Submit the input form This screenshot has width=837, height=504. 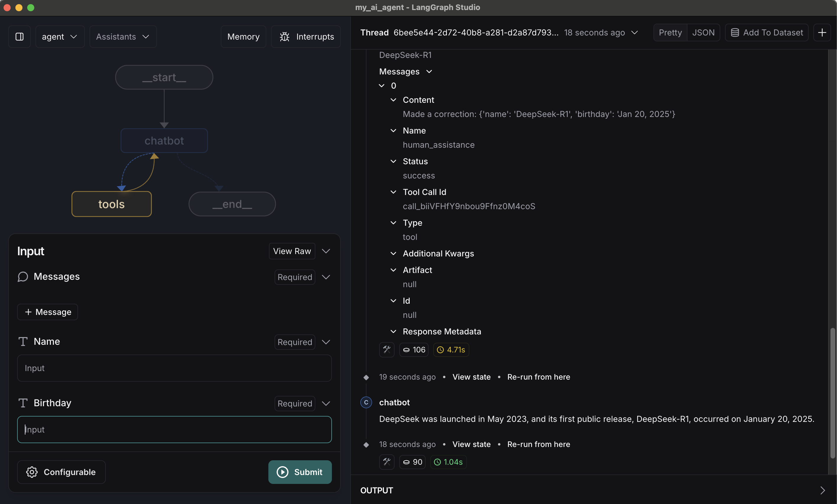(300, 472)
